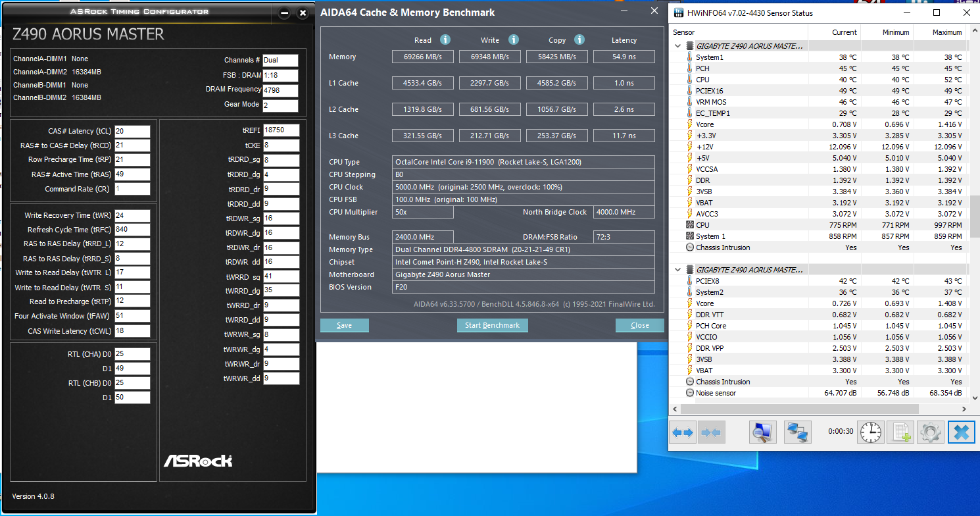
Task: Start logging with the sheet-plus icon in HWiNFO
Action: 900,432
